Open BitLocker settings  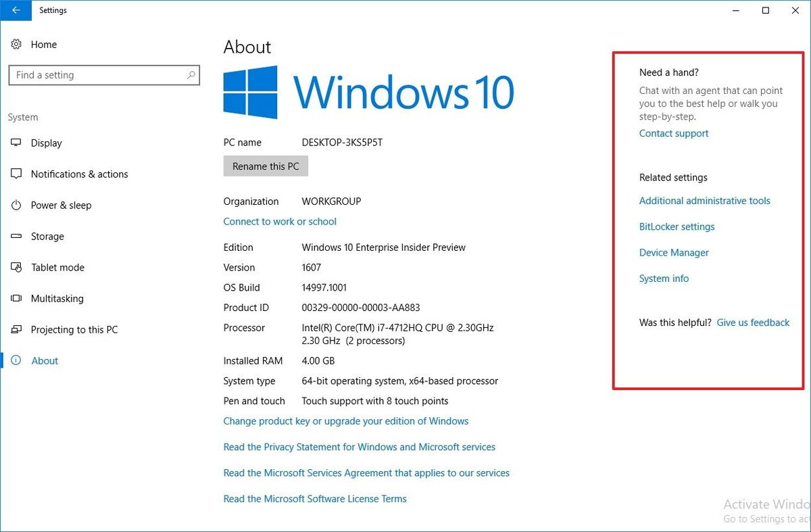(677, 226)
